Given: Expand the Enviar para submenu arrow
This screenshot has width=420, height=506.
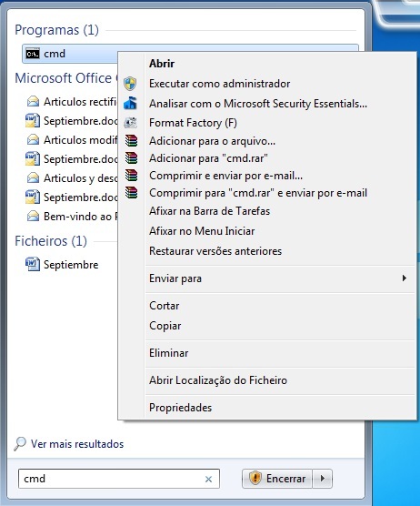Looking at the screenshot, I should (x=405, y=278).
